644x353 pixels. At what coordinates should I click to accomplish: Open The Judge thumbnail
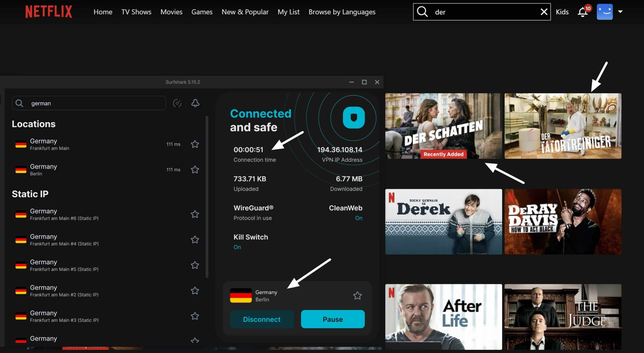(563, 317)
